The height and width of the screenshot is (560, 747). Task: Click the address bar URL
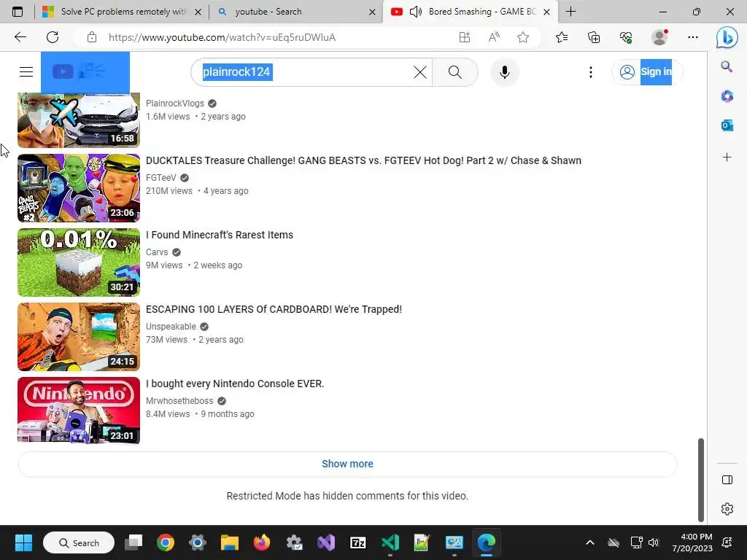click(222, 37)
